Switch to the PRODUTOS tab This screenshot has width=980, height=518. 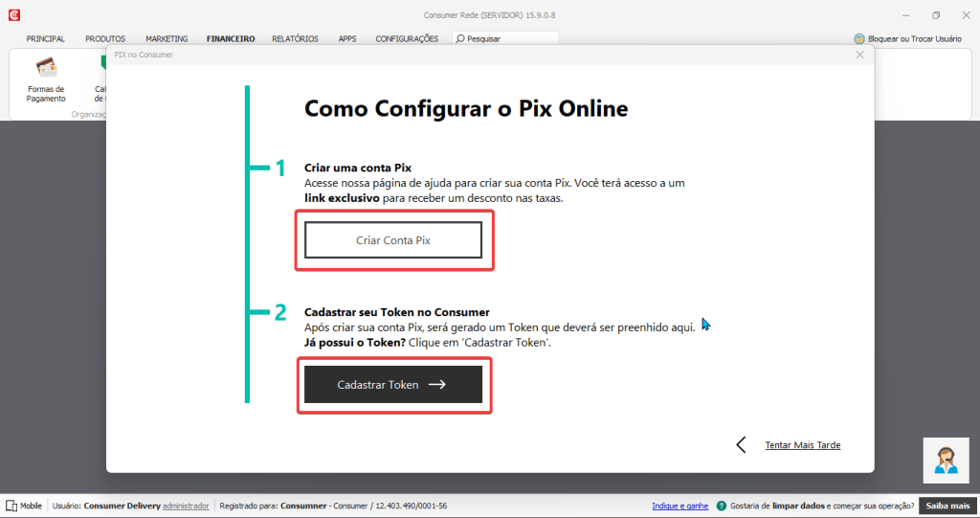tap(105, 39)
